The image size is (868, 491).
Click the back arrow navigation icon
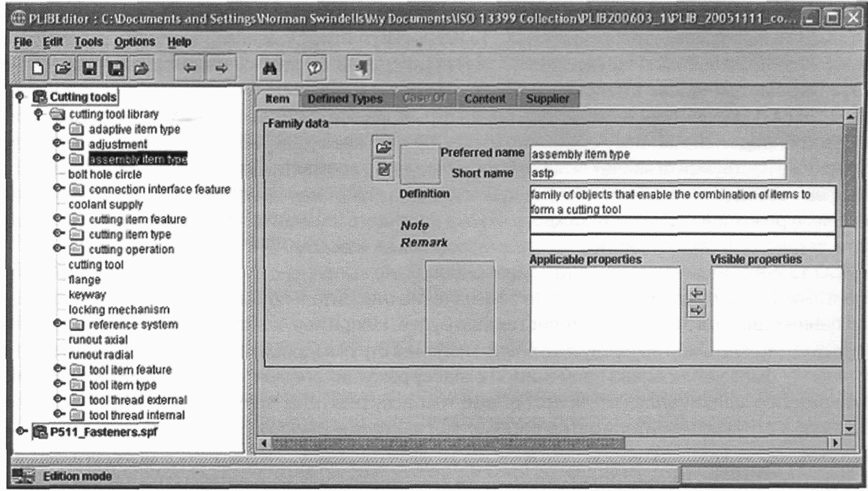[189, 68]
